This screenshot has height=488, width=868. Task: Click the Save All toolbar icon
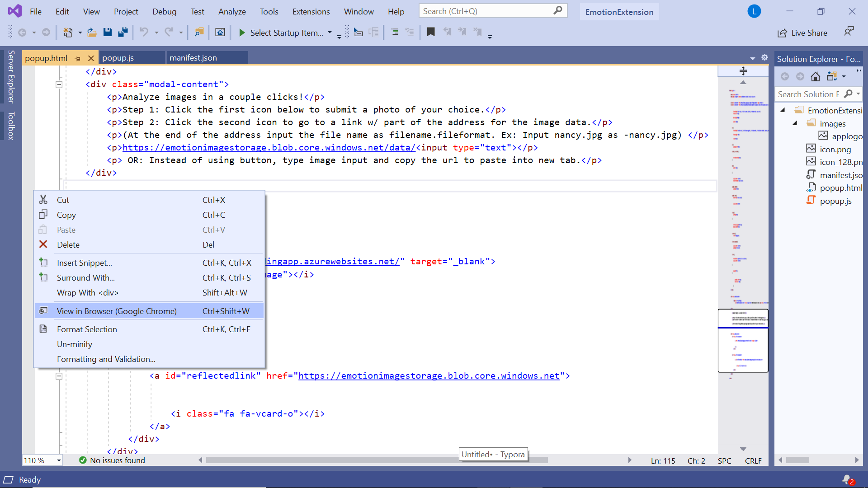pos(123,32)
